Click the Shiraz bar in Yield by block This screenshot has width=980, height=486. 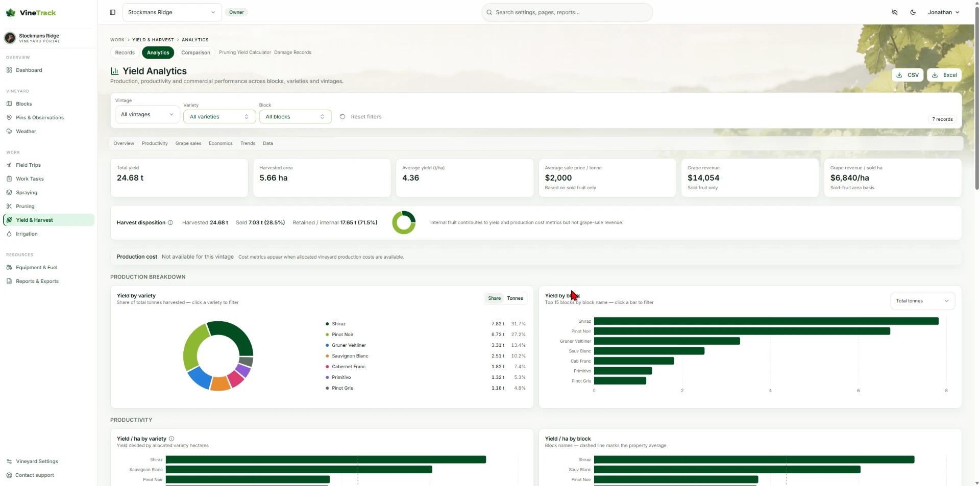click(x=766, y=321)
